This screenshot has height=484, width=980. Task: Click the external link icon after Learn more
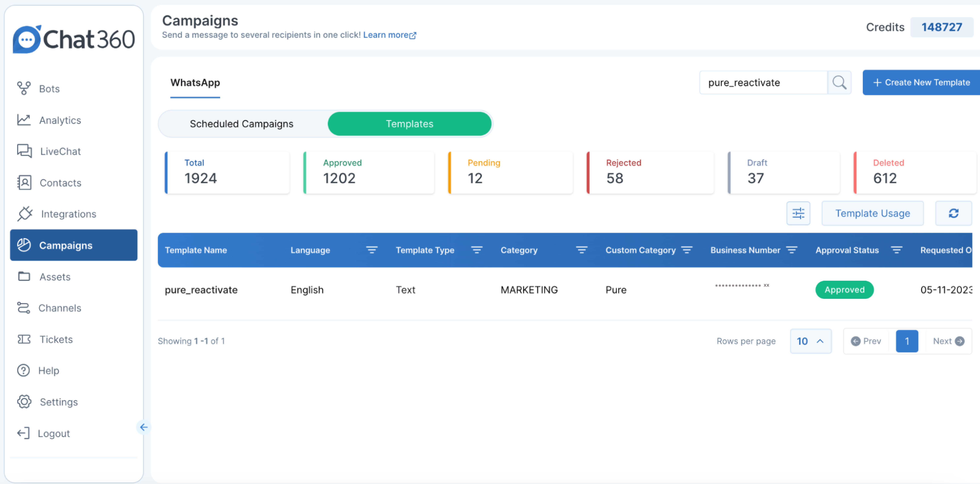coord(413,35)
